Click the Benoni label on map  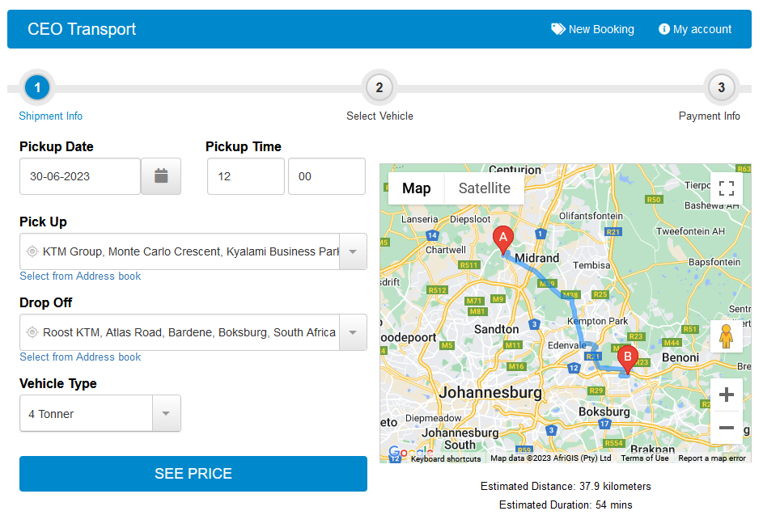tap(680, 357)
